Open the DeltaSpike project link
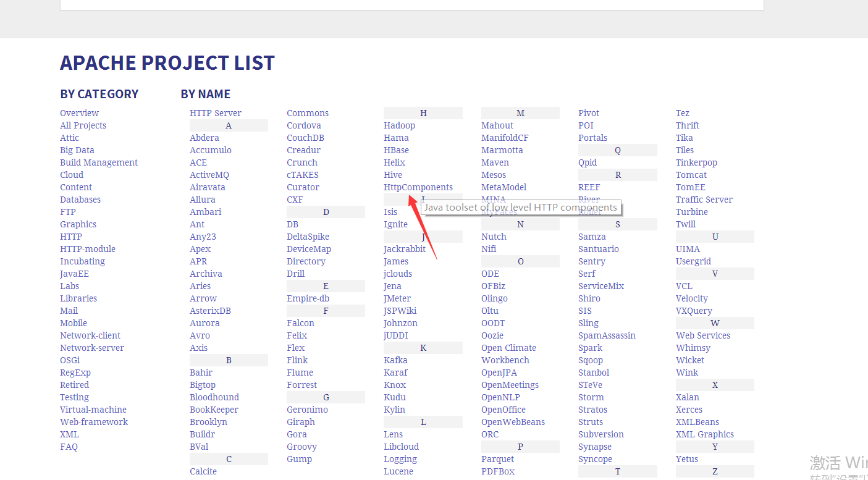Image resolution: width=868 pixels, height=480 pixels. pos(308,237)
